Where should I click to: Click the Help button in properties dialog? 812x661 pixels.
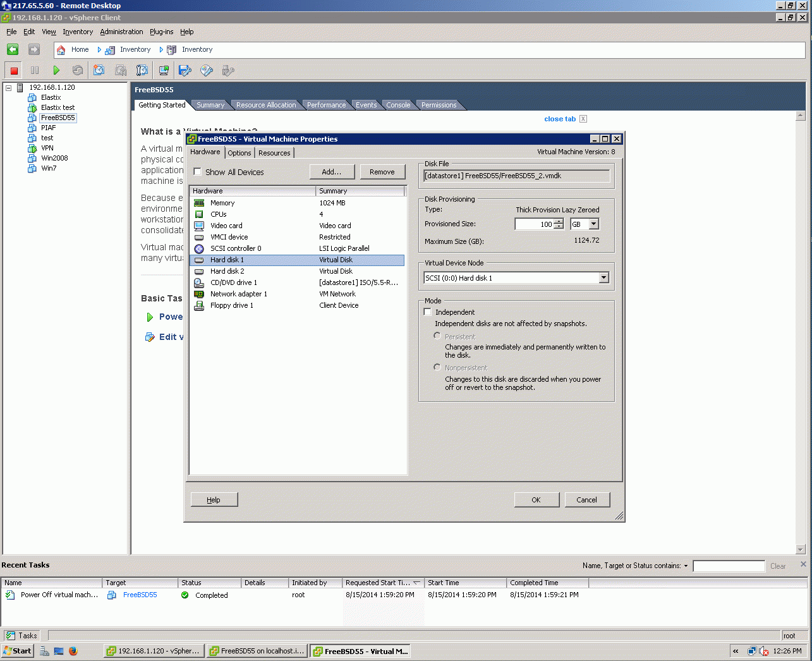214,500
